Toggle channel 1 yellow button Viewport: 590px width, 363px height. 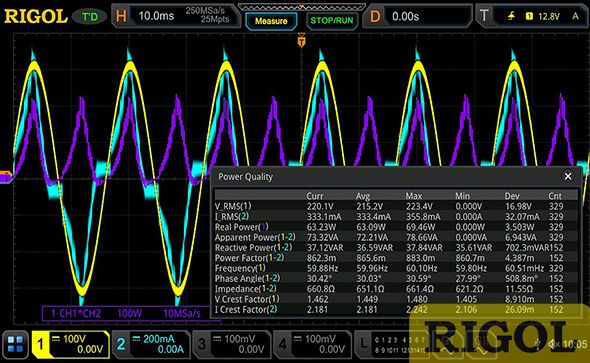[x=70, y=344]
